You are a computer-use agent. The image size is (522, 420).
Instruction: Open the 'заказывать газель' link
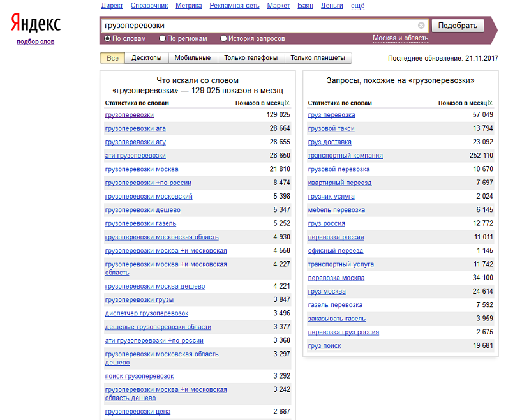[336, 319]
